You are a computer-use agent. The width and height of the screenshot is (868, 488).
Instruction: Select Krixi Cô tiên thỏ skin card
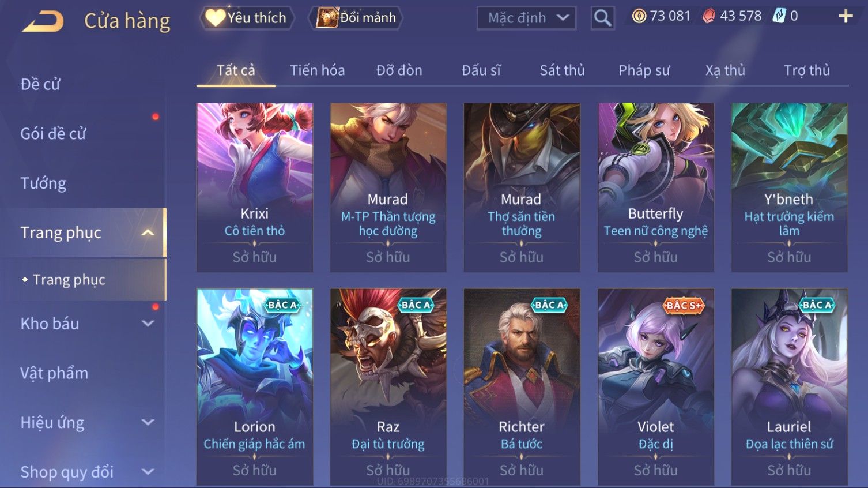click(x=255, y=187)
